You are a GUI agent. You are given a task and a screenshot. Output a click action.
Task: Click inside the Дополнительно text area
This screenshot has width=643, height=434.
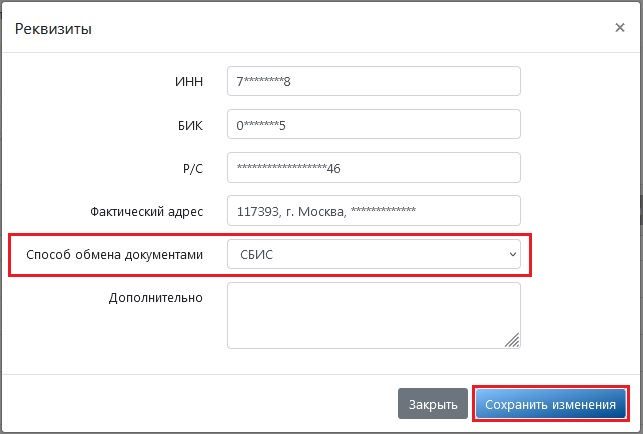click(374, 315)
